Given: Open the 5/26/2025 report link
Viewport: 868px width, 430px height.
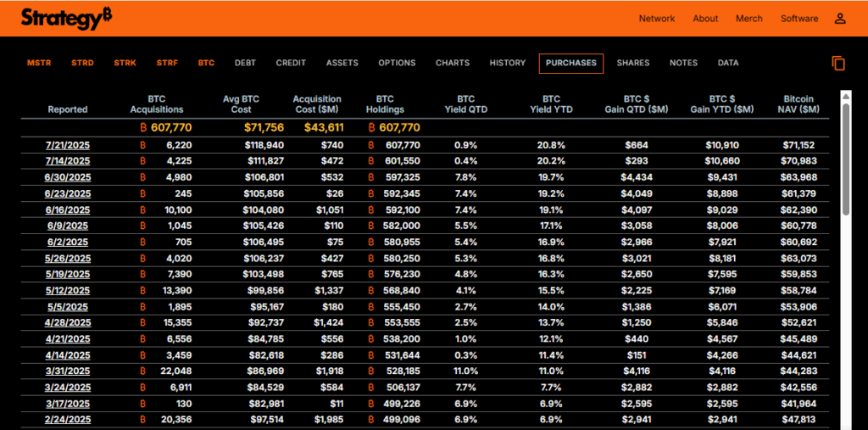Looking at the screenshot, I should tap(68, 259).
